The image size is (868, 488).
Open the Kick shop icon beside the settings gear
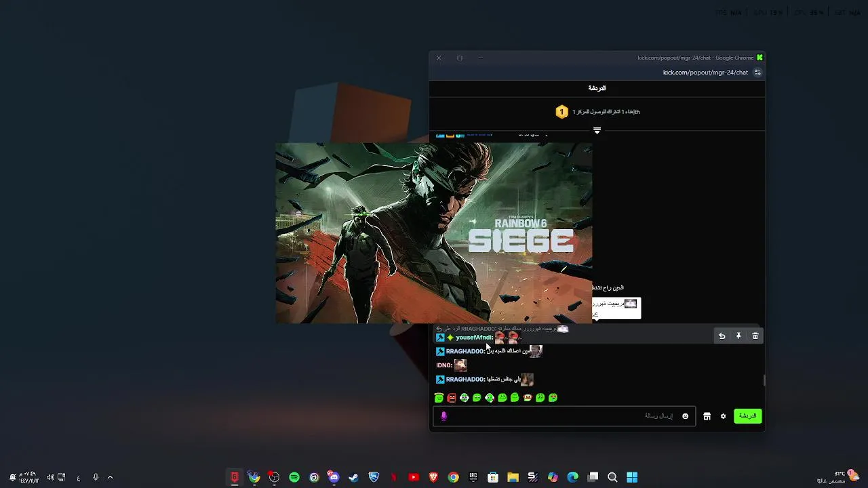point(707,416)
